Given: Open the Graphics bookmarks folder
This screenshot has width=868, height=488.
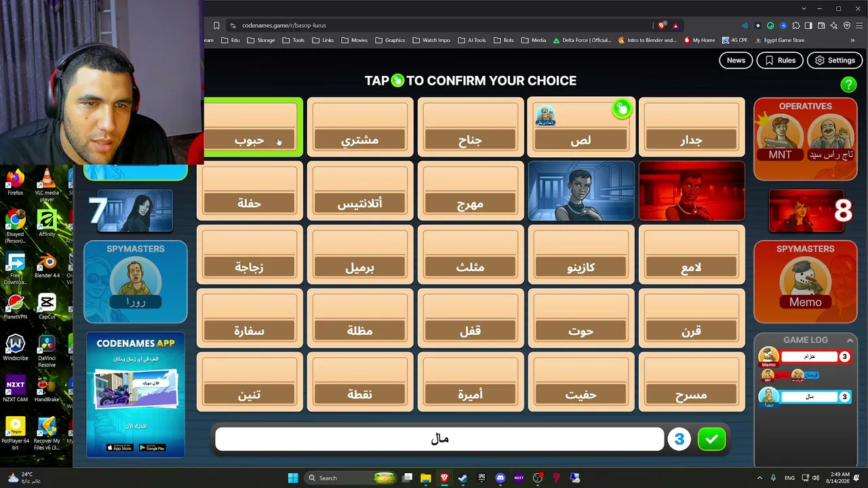Looking at the screenshot, I should (389, 40).
